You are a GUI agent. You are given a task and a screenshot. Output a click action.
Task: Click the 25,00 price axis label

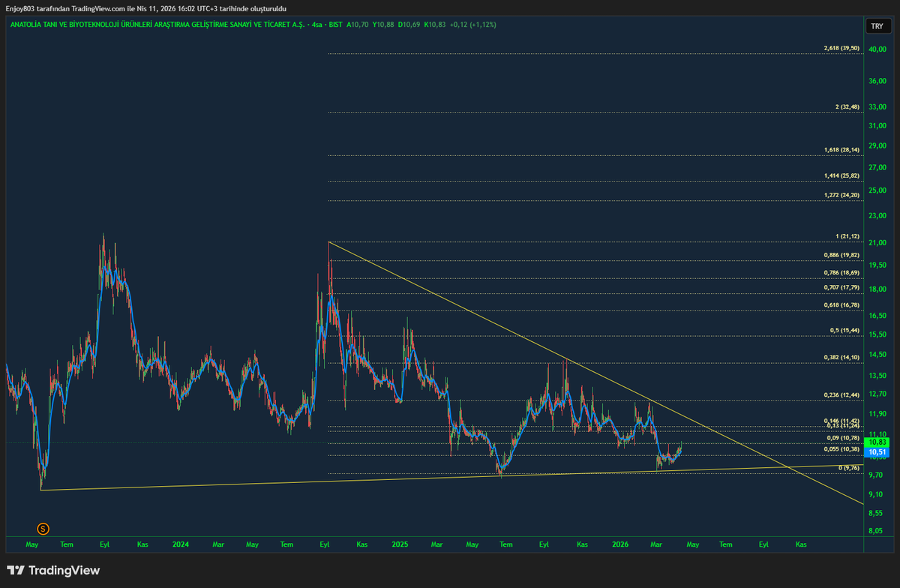point(877,191)
